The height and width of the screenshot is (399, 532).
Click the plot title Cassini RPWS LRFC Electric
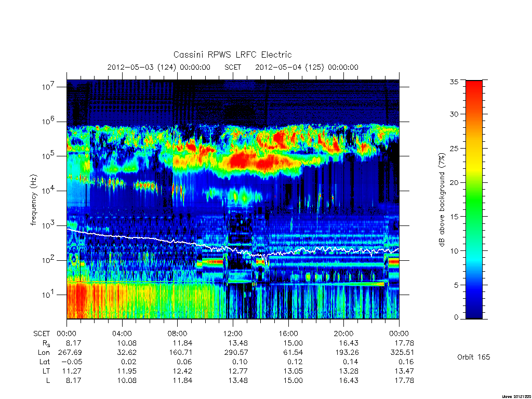click(232, 55)
